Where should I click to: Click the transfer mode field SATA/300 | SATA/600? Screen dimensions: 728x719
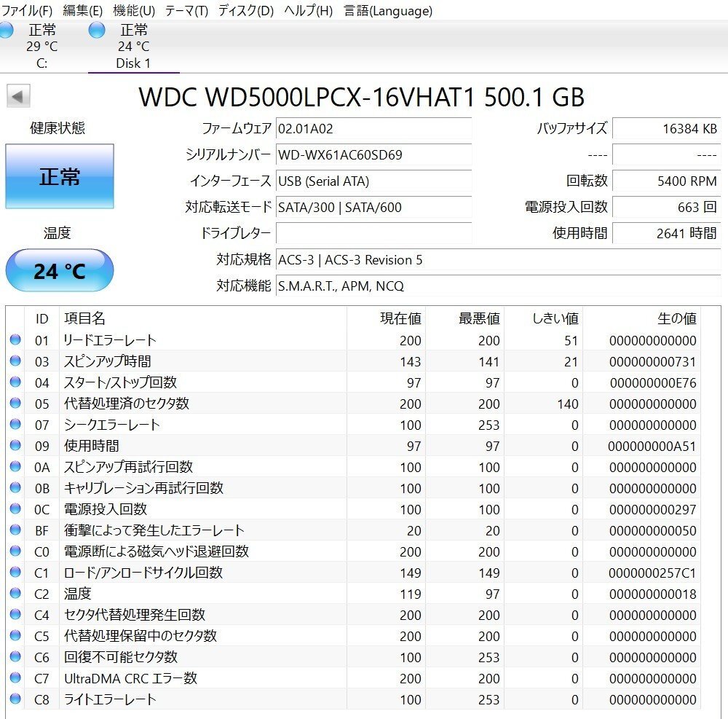click(x=373, y=207)
